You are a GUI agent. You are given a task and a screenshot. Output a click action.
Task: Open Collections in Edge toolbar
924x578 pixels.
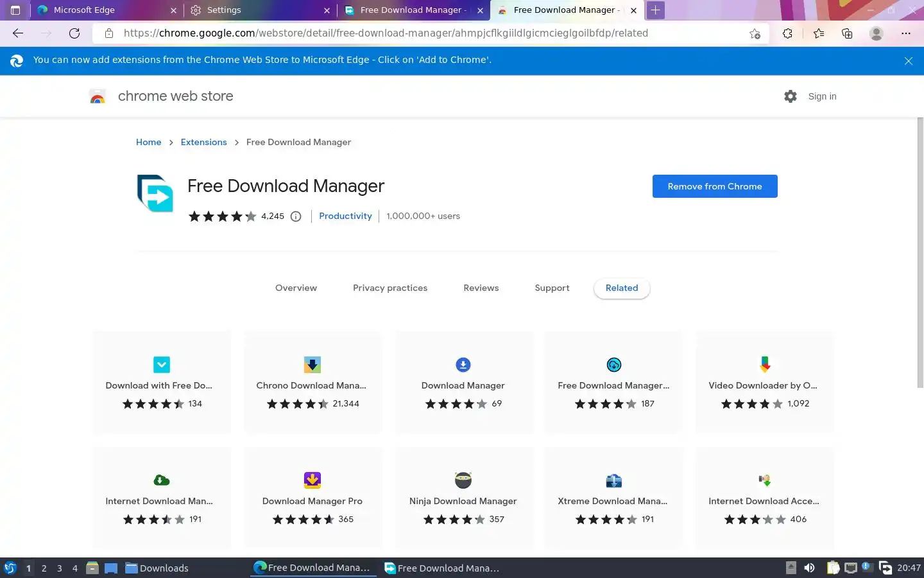(847, 33)
